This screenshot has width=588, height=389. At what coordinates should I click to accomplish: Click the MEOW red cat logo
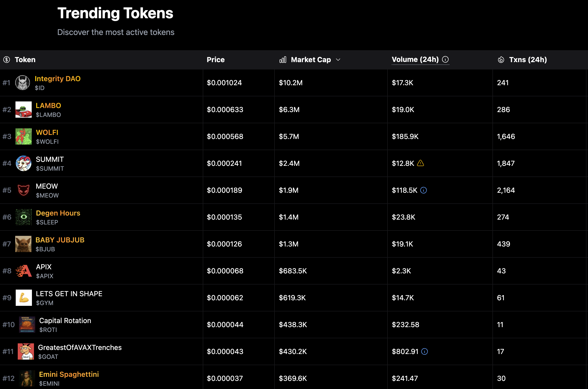coord(24,190)
